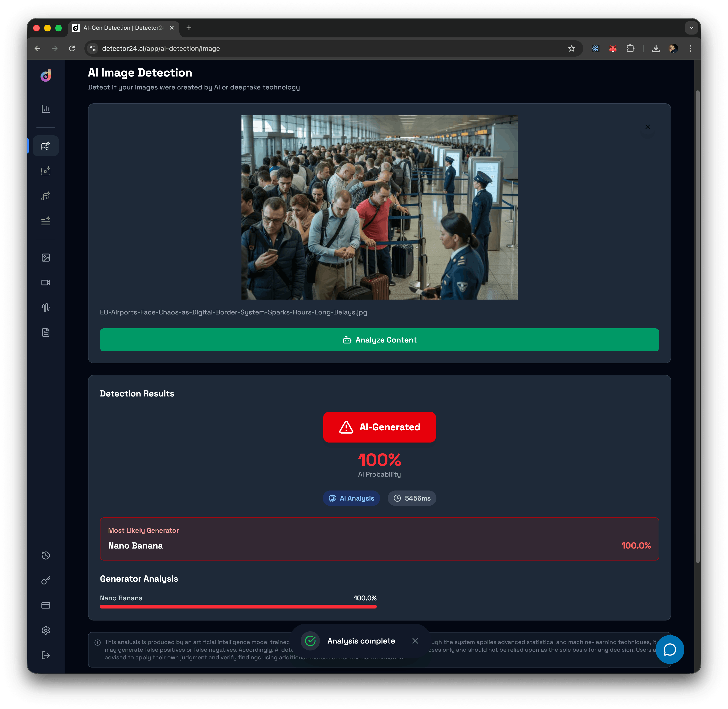This screenshot has height=709, width=728.
Task: Expand the browser tab search chevron
Action: click(x=691, y=28)
